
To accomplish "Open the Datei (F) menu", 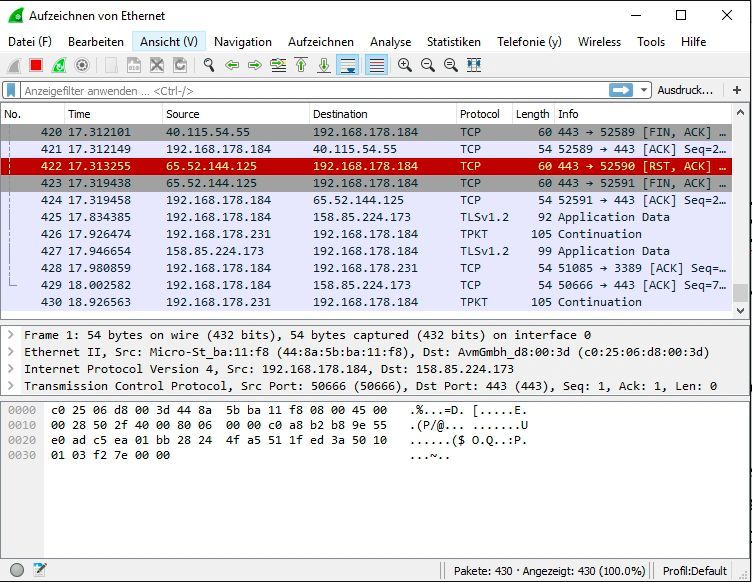I will tap(30, 42).
